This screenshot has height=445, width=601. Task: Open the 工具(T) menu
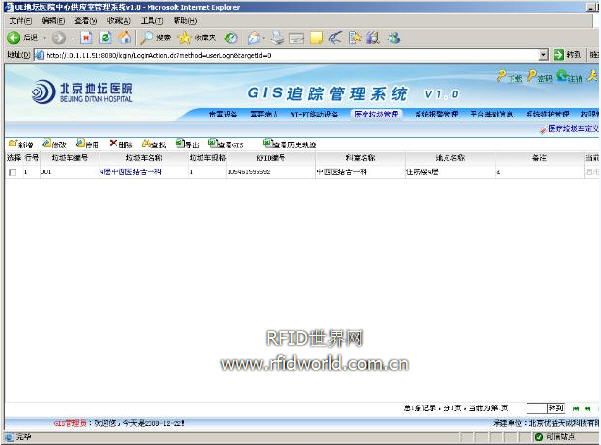[151, 21]
